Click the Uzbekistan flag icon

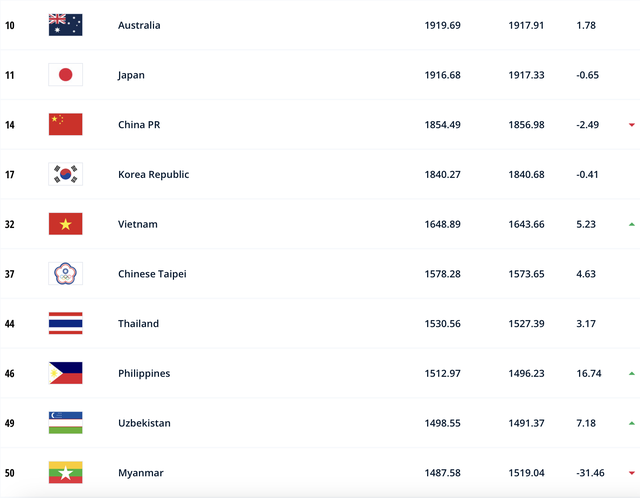point(65,423)
